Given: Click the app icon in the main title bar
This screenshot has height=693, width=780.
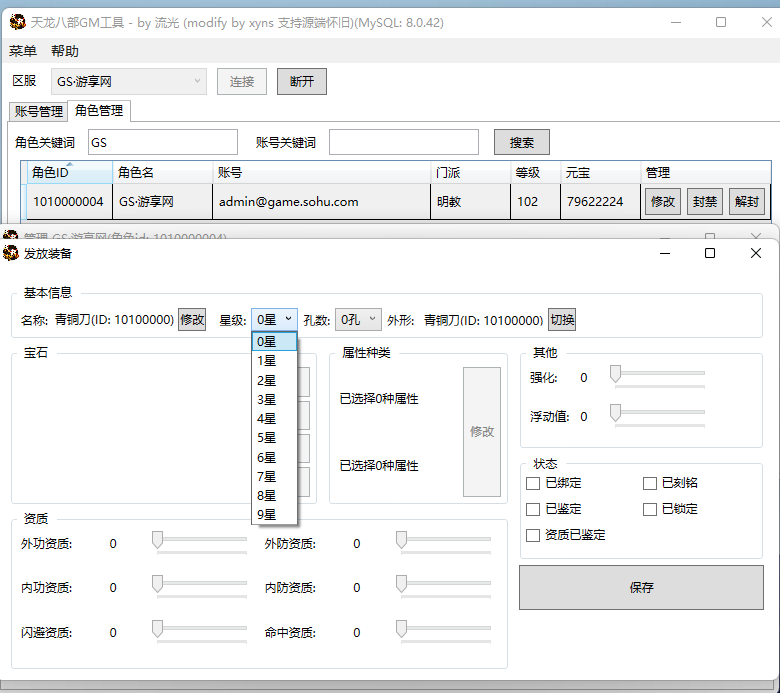Looking at the screenshot, I should (16, 22).
